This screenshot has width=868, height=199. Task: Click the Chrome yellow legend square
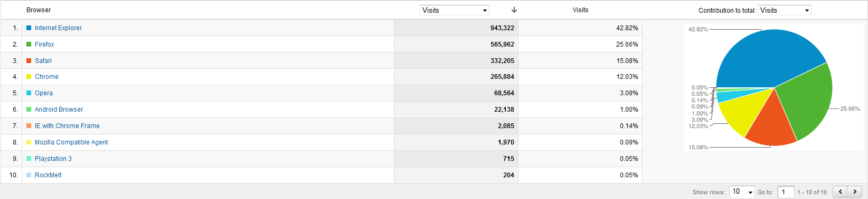pyautogui.click(x=29, y=77)
